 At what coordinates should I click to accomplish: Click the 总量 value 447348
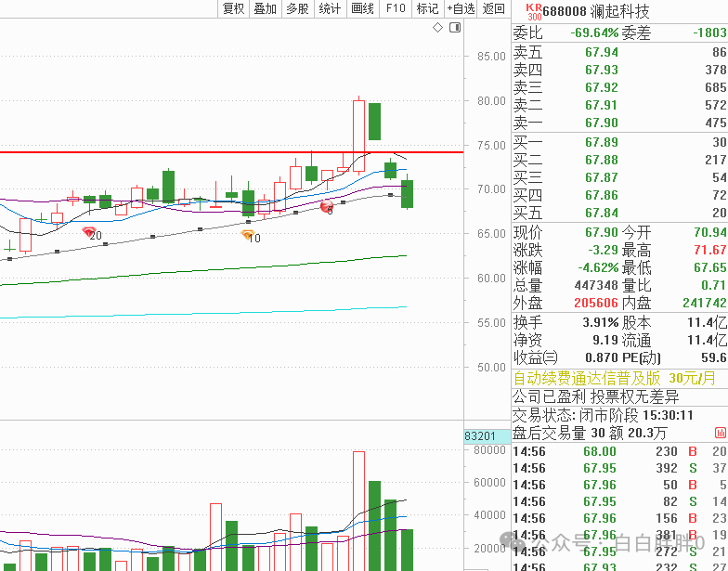click(x=596, y=285)
